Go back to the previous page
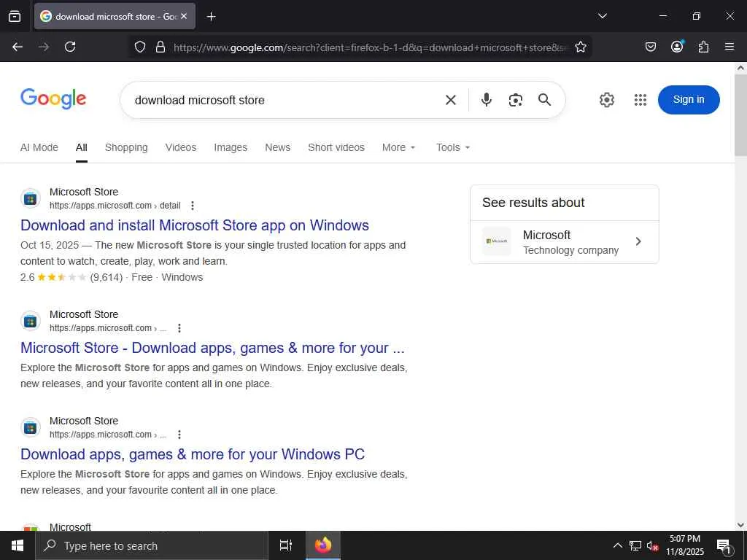This screenshot has width=747, height=560. (18, 47)
